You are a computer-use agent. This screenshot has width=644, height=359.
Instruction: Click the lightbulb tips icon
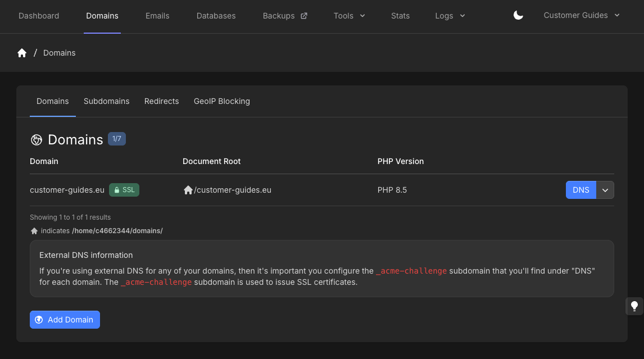point(634,306)
